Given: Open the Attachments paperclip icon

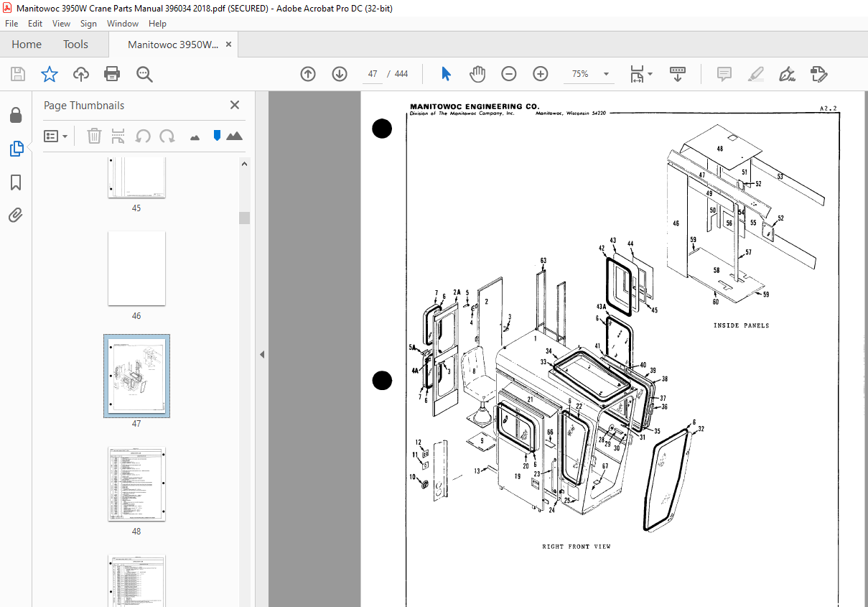Looking at the screenshot, I should [16, 215].
